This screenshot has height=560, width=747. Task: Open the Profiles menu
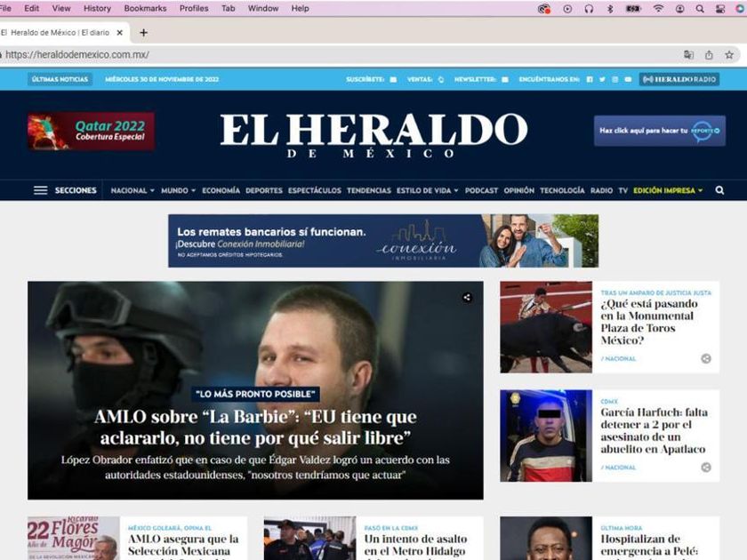pyautogui.click(x=194, y=9)
